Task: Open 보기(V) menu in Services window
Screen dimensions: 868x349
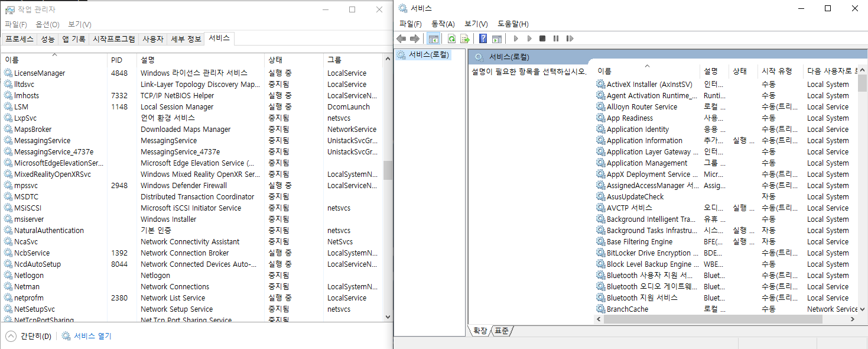Action: pos(476,24)
